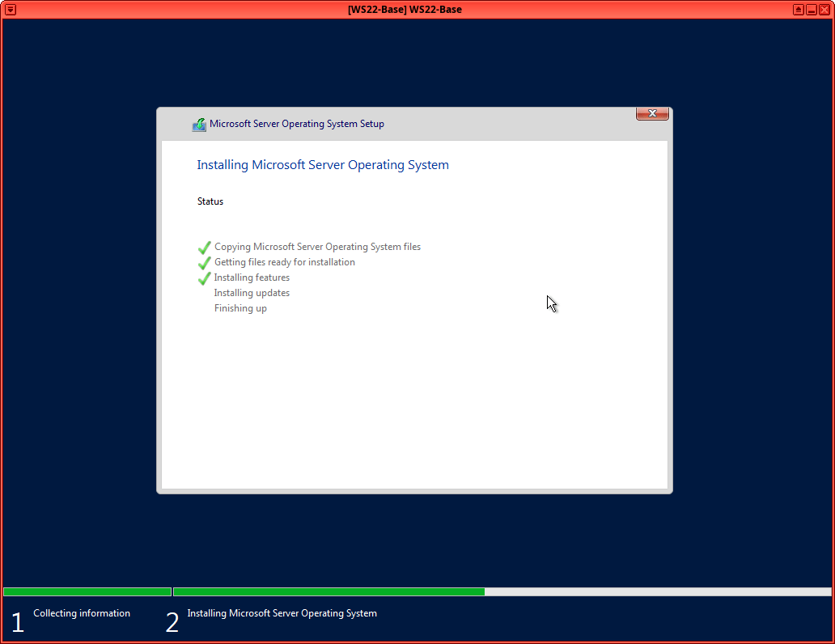Click the Installing phase progress bar
Viewport: 835px width, 644px height.
click(x=502, y=591)
